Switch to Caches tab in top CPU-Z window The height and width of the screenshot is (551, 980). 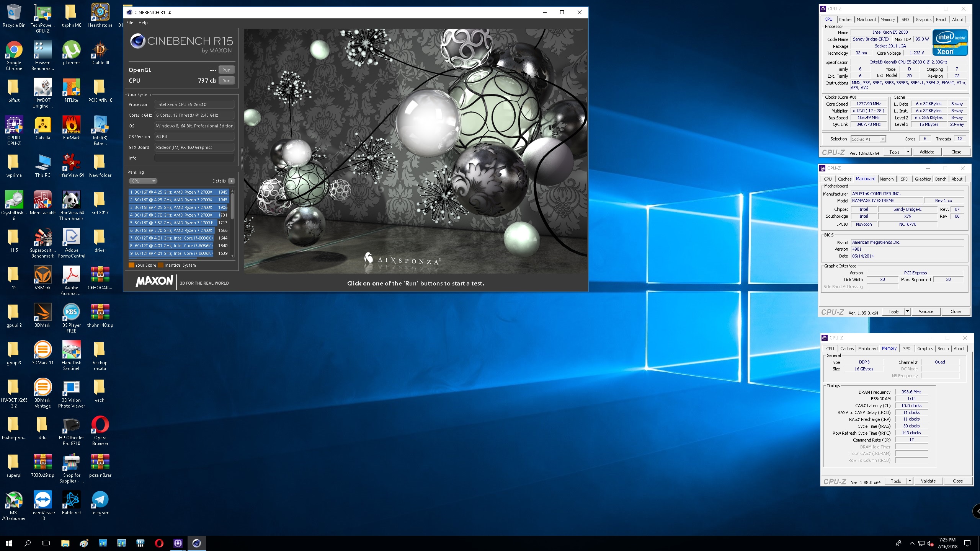coord(845,20)
